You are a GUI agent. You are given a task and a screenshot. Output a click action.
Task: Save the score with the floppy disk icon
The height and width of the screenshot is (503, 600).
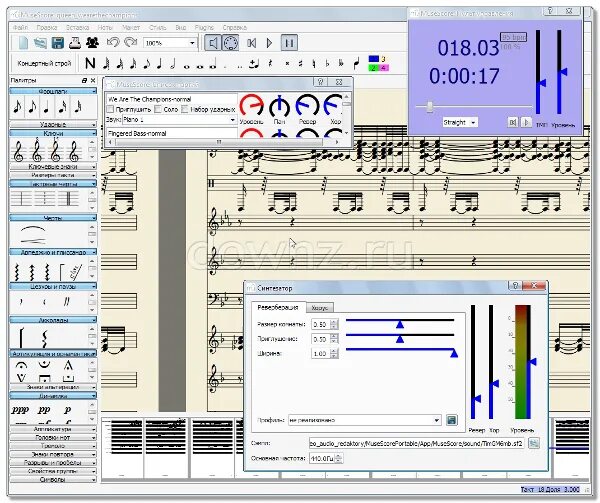58,43
